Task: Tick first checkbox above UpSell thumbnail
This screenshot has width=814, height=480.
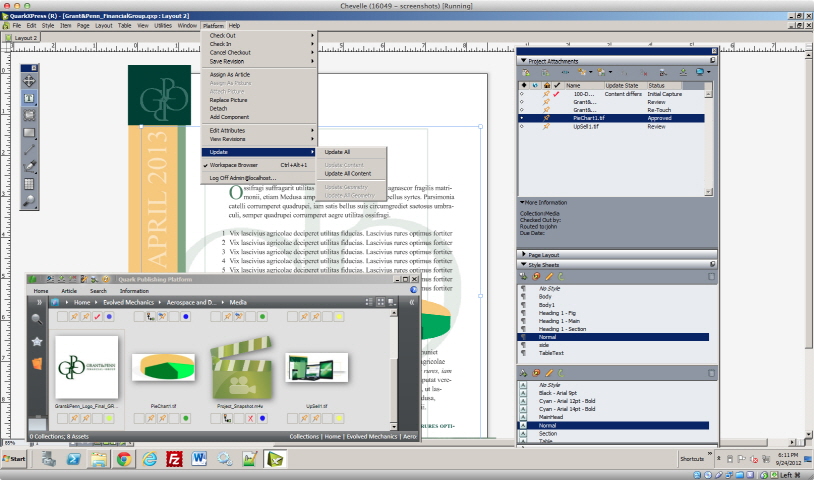Action: coord(293,317)
